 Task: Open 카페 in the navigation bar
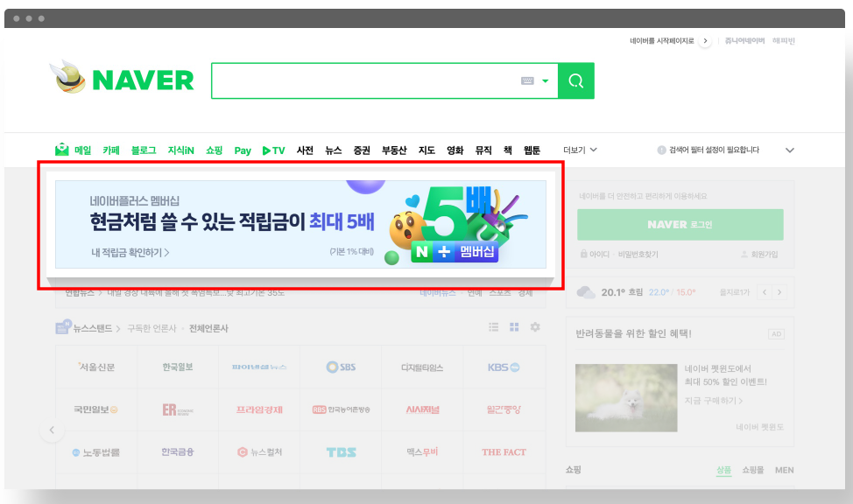[111, 150]
